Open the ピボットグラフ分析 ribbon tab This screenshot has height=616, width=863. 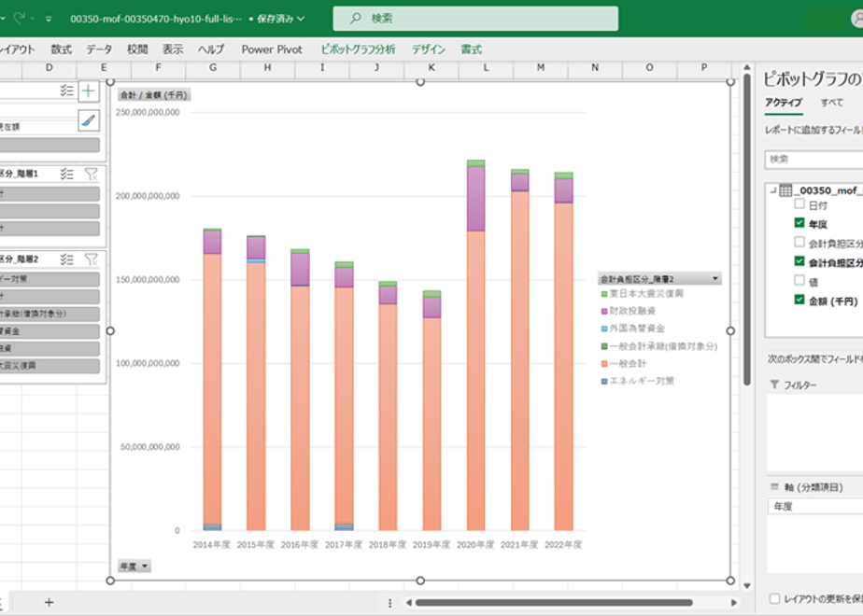(358, 49)
